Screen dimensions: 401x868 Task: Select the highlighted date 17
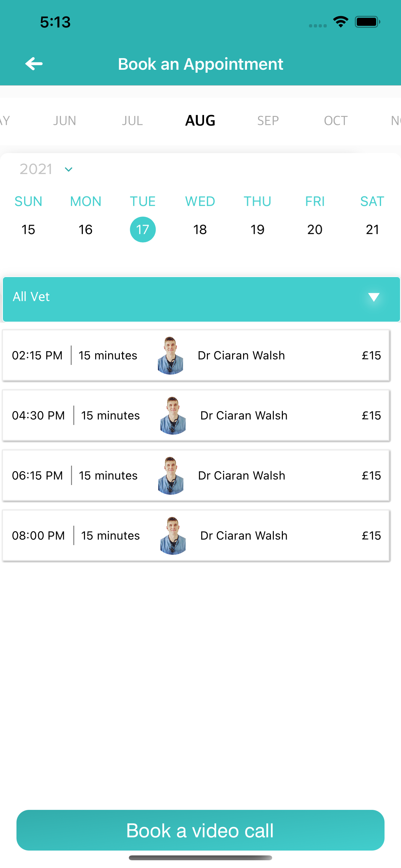pos(143,230)
